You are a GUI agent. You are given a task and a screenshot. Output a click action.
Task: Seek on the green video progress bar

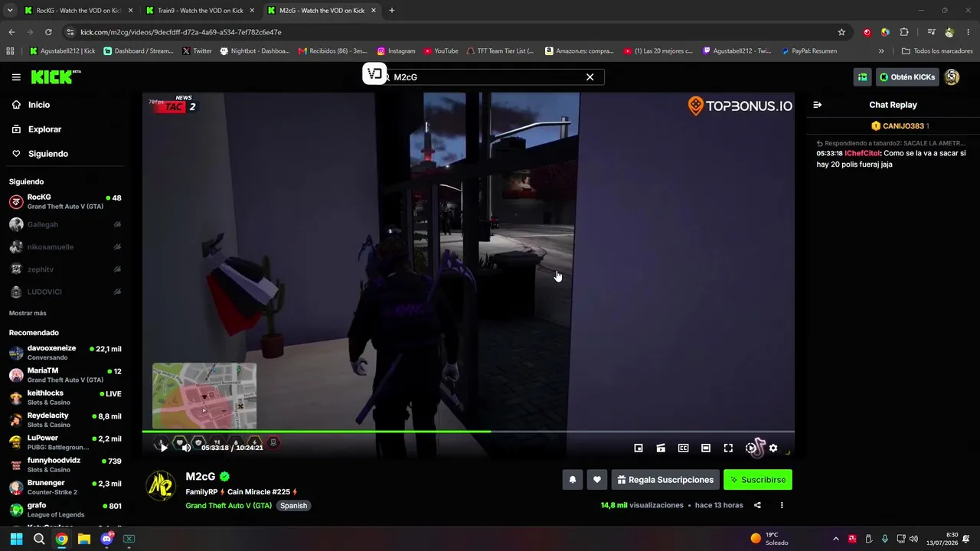click(x=468, y=432)
